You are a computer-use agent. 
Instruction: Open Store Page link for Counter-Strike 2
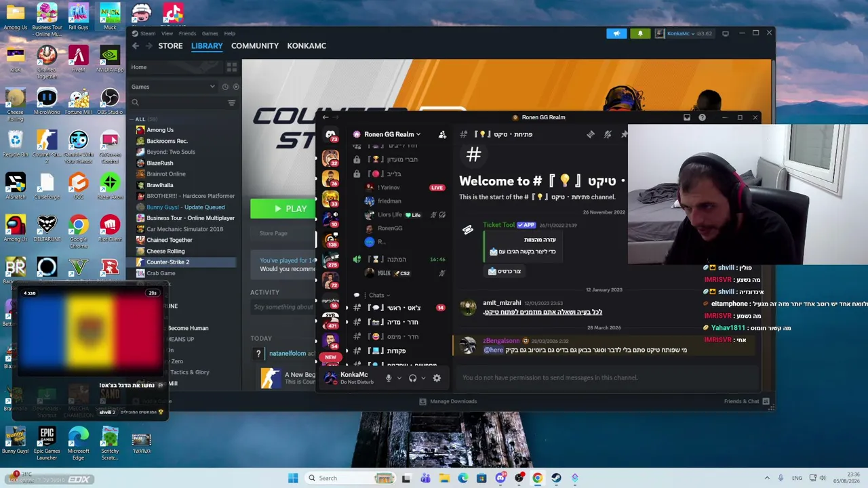pos(273,233)
